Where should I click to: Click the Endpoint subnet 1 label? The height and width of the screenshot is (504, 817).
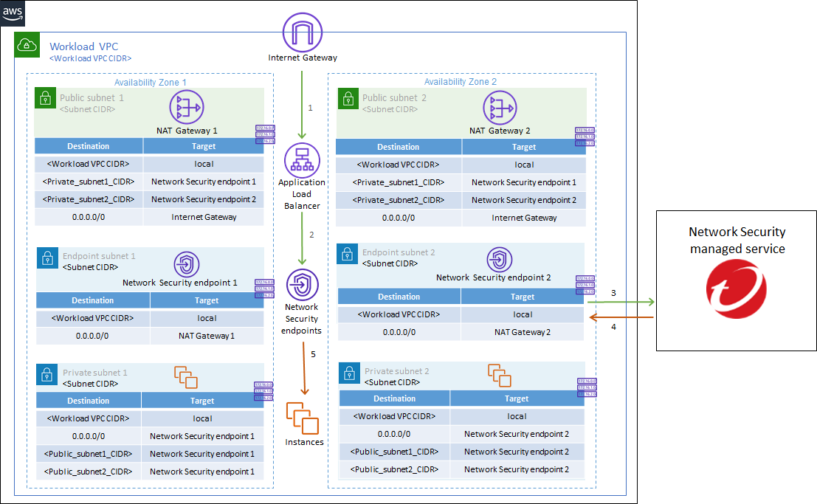click(x=99, y=256)
